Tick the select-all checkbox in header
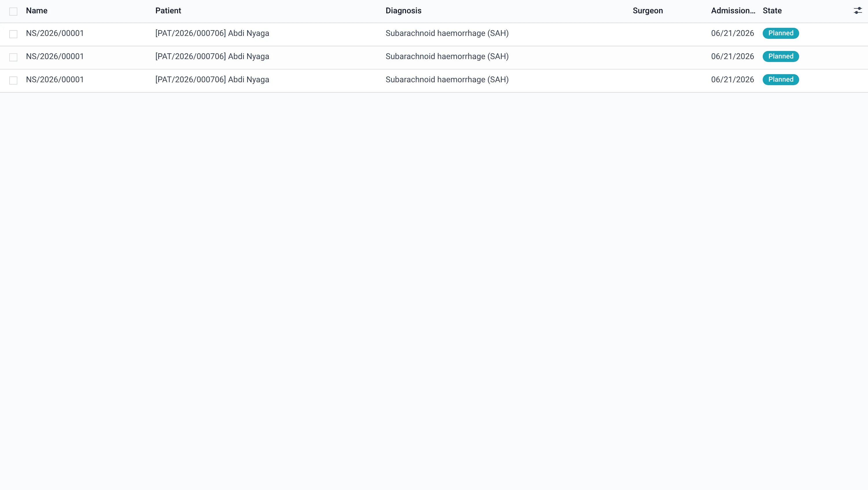Viewport: 868px width, 490px height. tap(13, 12)
